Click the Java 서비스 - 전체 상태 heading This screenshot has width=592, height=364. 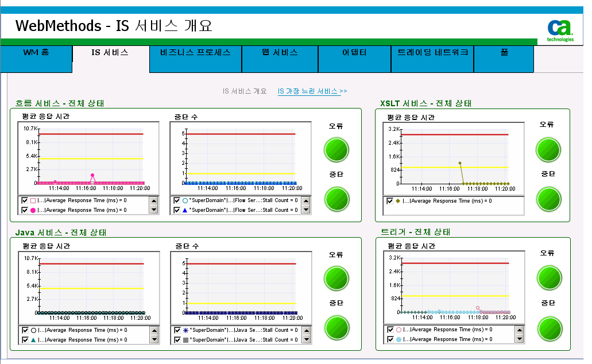[x=60, y=233]
